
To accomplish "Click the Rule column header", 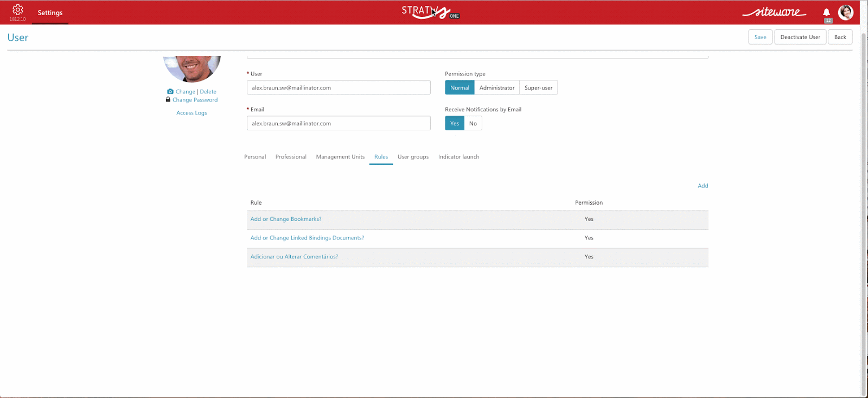I will tap(256, 203).
